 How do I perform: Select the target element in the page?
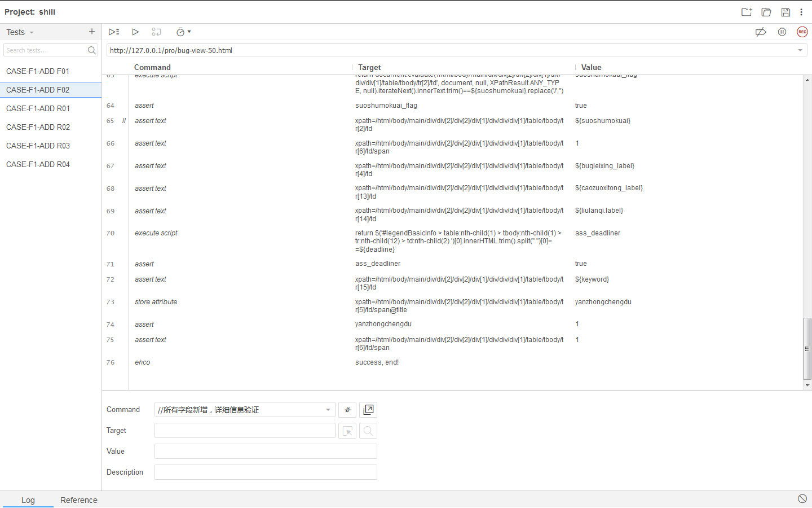tap(347, 431)
